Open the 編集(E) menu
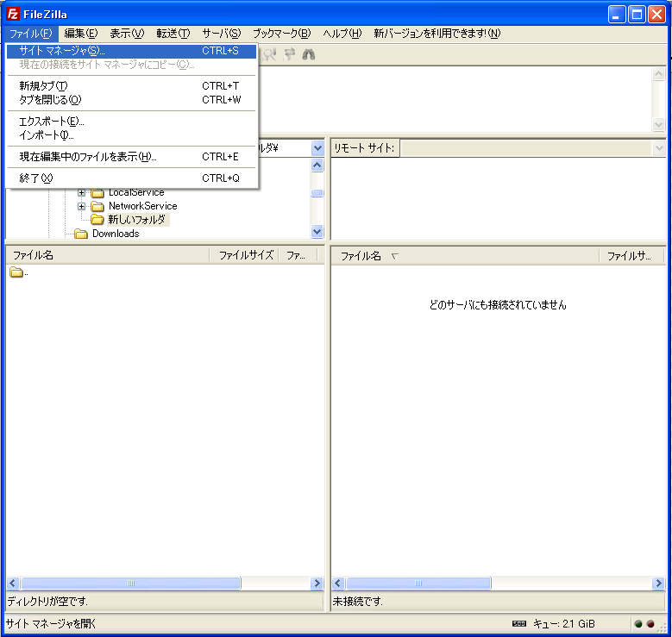The width and height of the screenshot is (672, 637). pyautogui.click(x=80, y=34)
